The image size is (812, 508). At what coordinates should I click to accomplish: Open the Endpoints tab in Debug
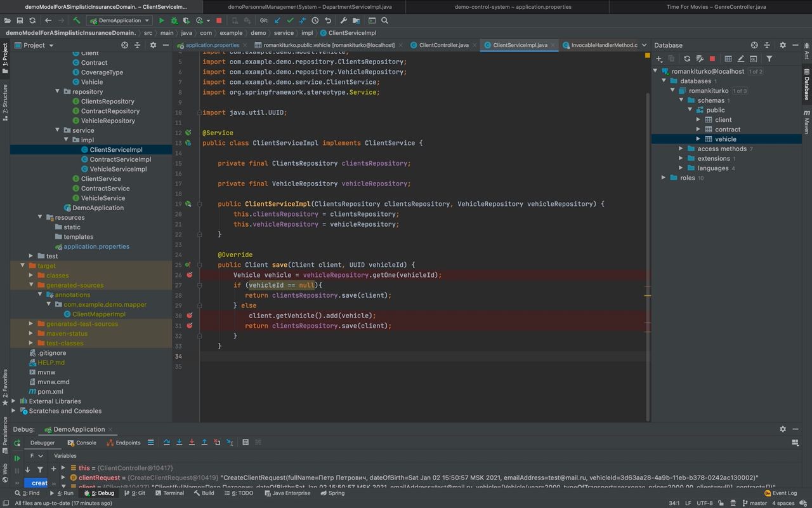click(x=124, y=443)
